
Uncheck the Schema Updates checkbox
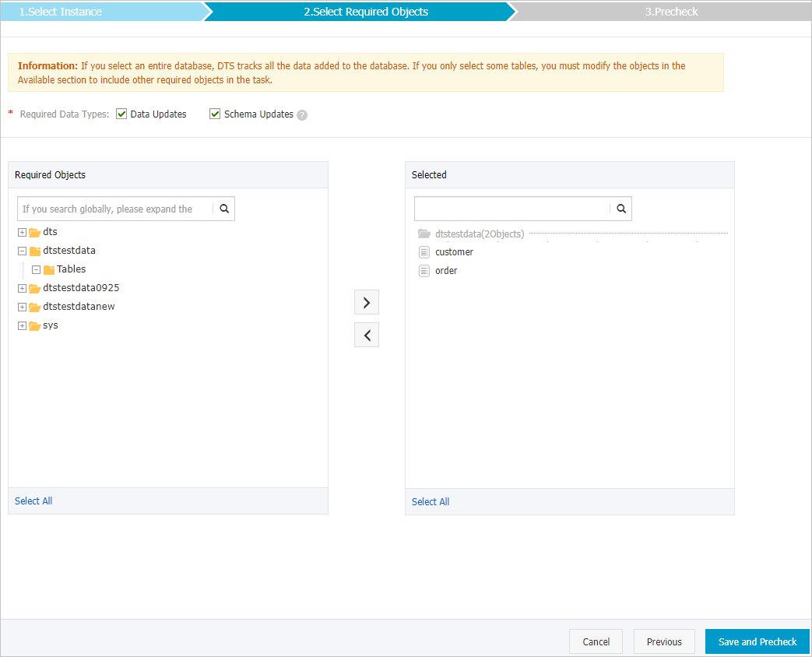coord(214,113)
